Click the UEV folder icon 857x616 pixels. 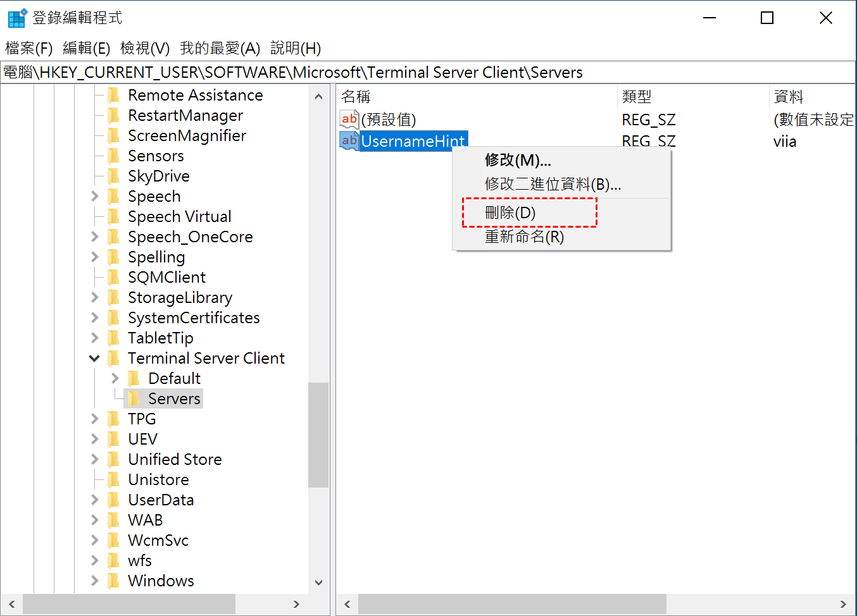click(114, 439)
